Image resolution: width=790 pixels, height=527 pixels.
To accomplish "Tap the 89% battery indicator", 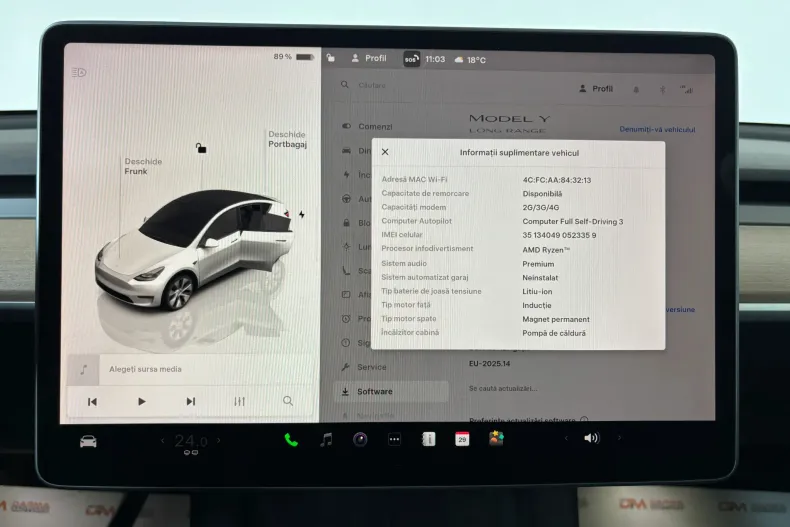I will (293, 57).
